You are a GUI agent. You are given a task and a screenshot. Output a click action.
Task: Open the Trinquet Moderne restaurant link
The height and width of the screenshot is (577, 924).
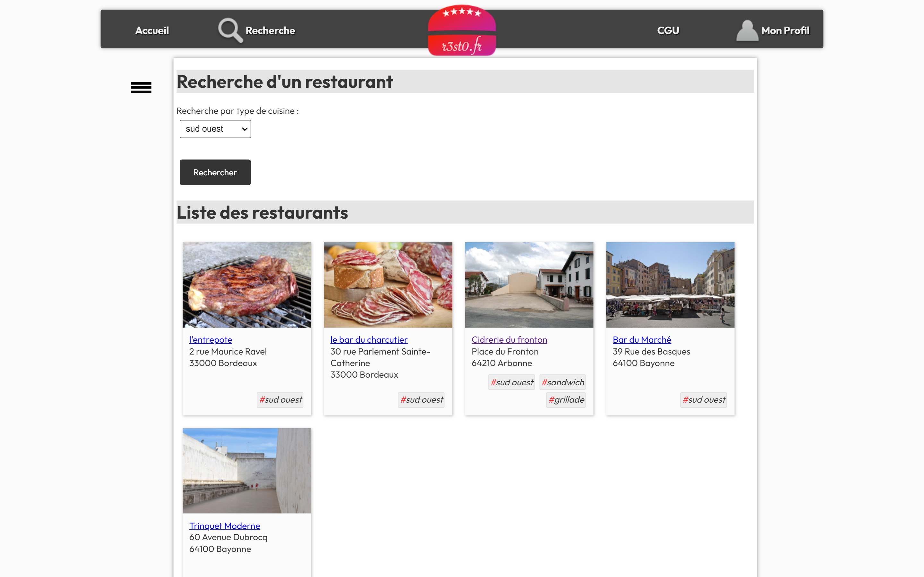coord(225,525)
